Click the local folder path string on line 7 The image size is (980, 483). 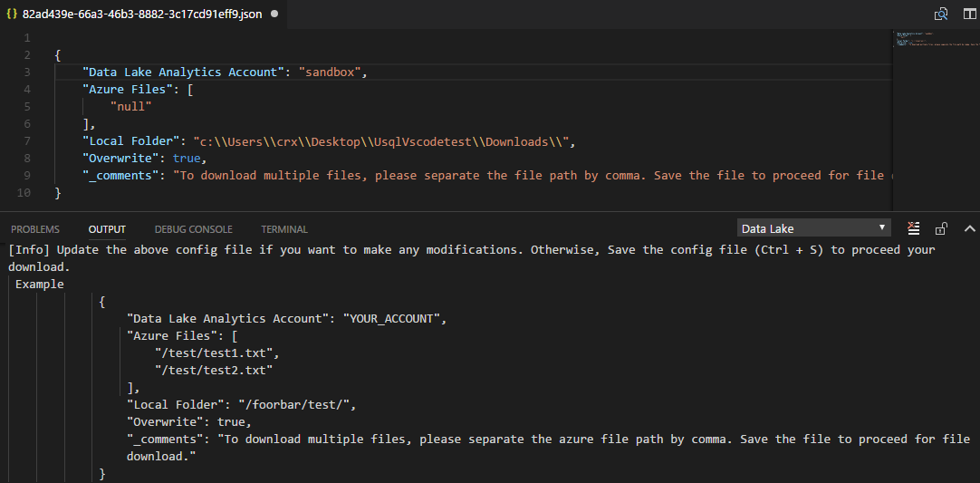pos(380,141)
